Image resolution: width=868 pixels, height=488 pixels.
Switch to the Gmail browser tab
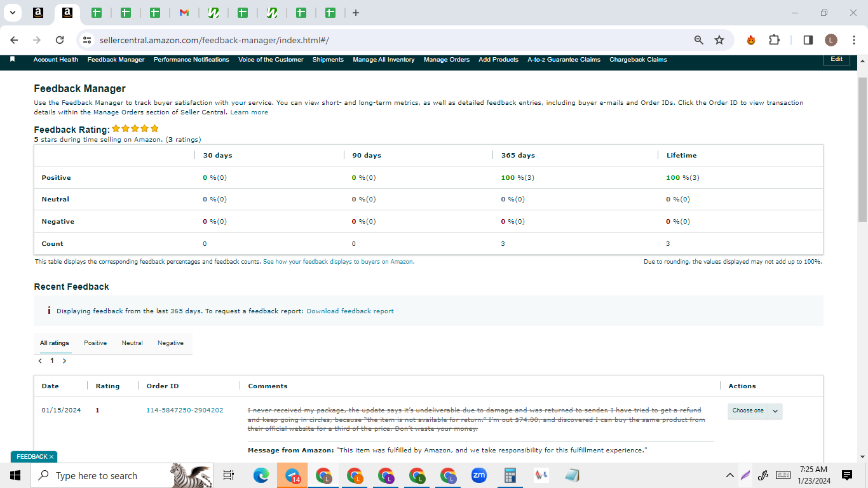click(184, 13)
